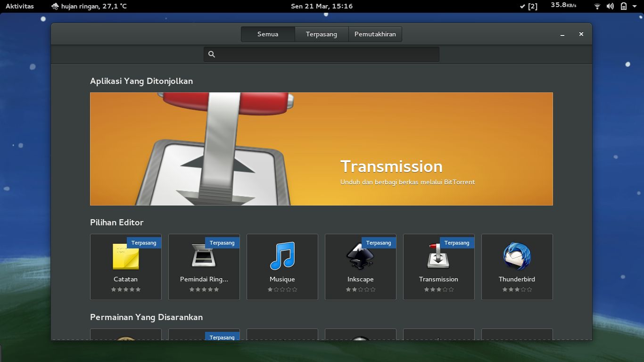Open the Pemindai Ring... scanner icon
Viewport: 644px width, 362px height.
pyautogui.click(x=204, y=255)
